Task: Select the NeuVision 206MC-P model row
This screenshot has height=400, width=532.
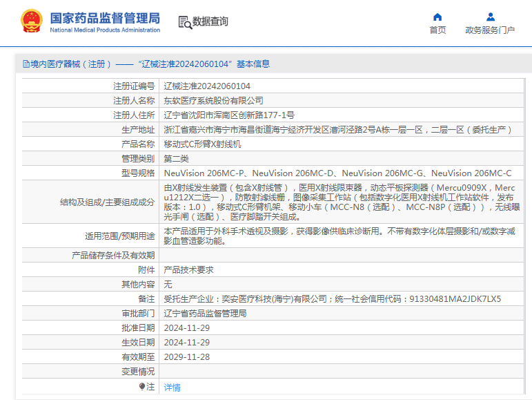Action: [337, 173]
